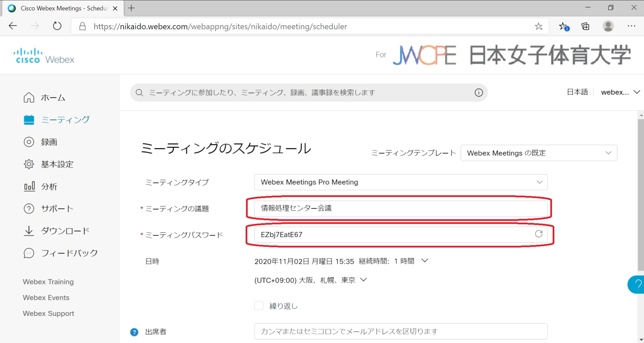Close the Cisco Webex Meetings tab
The height and width of the screenshot is (343, 644).
click(x=115, y=8)
